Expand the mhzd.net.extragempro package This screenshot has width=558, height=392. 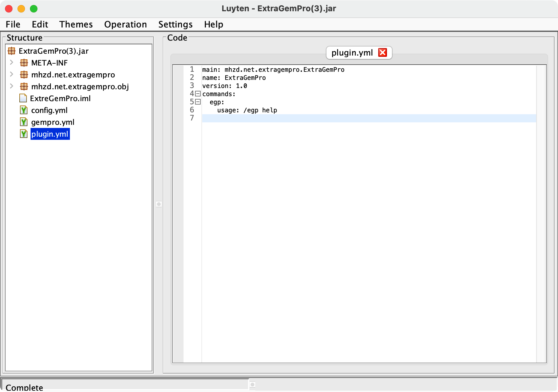click(x=12, y=74)
